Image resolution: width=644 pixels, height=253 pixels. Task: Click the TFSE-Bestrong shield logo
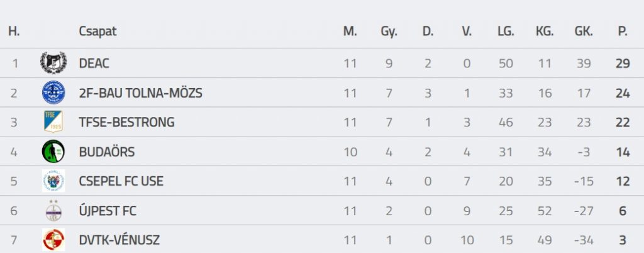53,121
